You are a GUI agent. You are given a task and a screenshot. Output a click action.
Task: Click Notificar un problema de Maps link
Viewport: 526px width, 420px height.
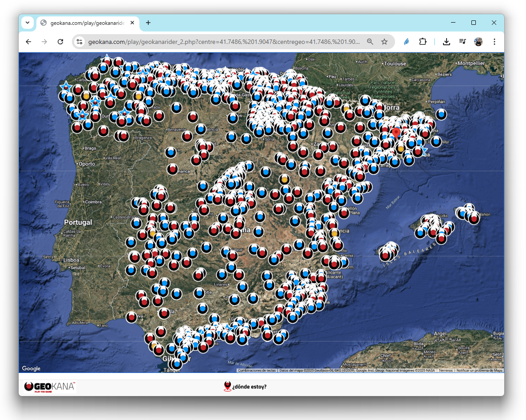(x=479, y=370)
